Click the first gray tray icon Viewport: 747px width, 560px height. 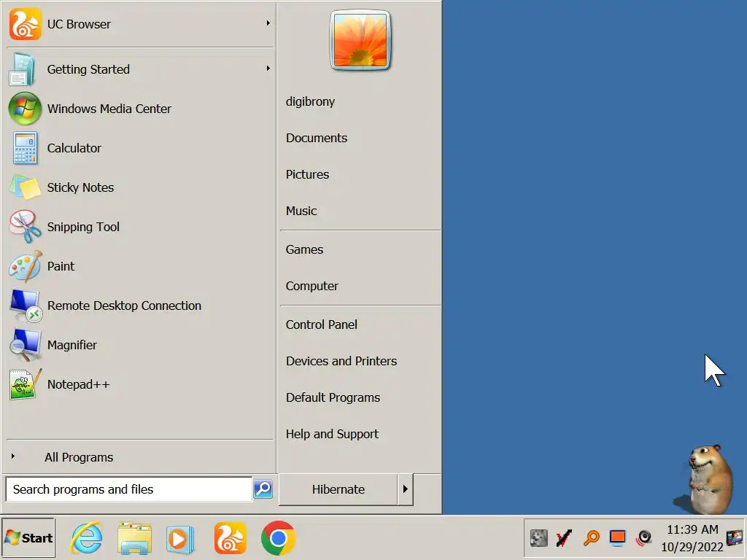pyautogui.click(x=539, y=538)
